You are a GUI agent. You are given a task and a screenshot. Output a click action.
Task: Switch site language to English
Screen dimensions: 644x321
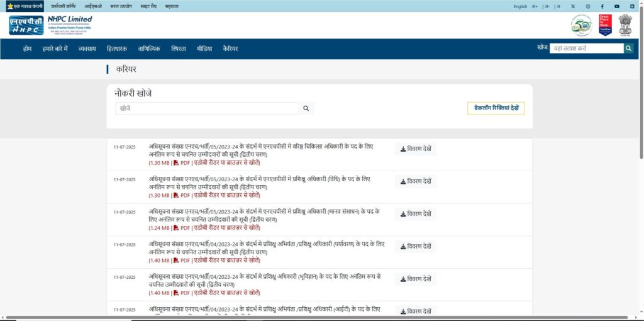520,6
